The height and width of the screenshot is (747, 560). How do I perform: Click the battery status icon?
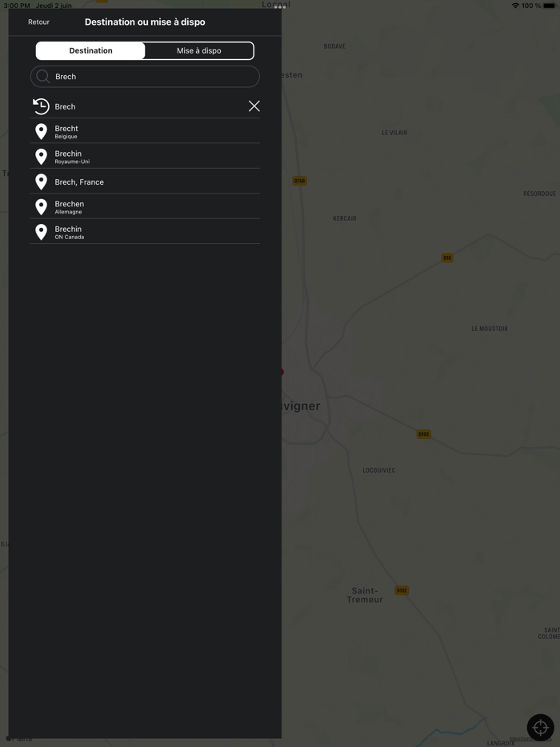pyautogui.click(x=550, y=6)
